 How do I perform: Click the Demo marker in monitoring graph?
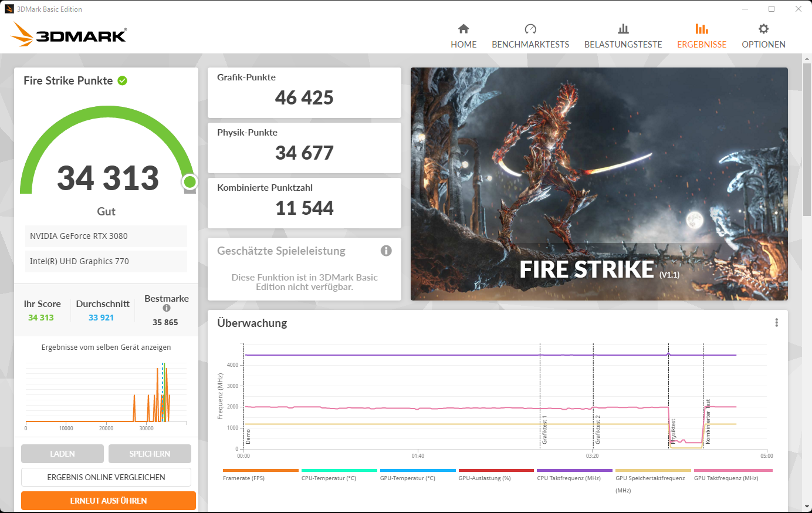coord(248,437)
